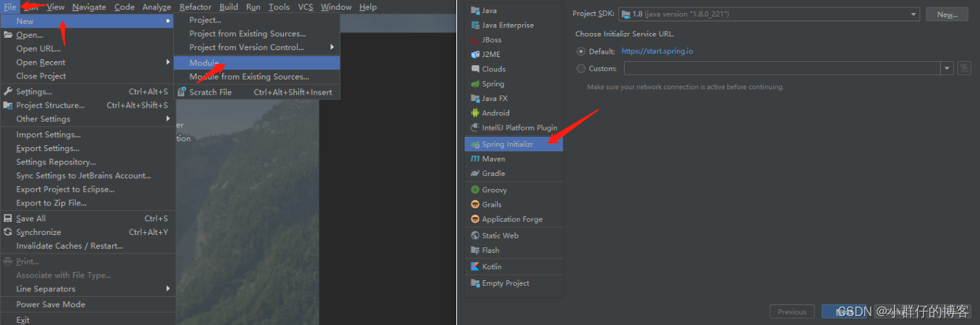Viewport: 980px width, 325px height.
Task: Click the Flash folder icon
Action: point(475,250)
